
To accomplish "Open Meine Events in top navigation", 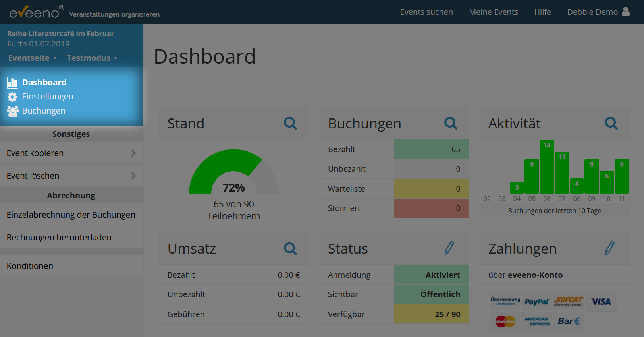I will click(493, 12).
